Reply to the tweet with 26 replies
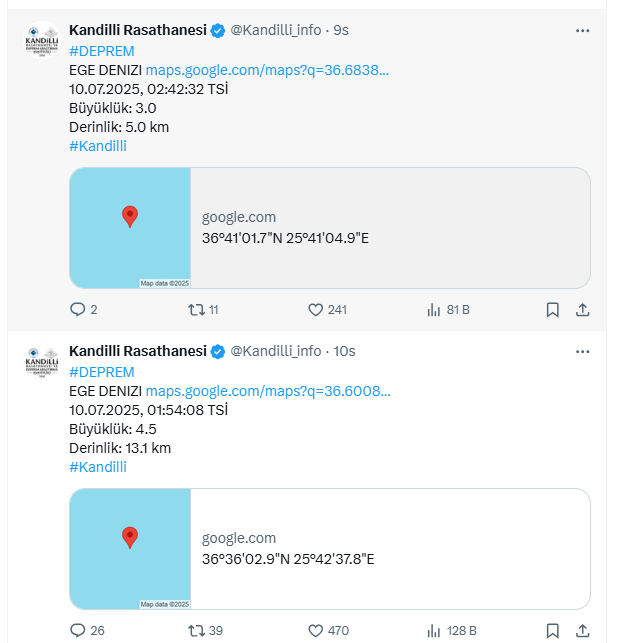 [x=79, y=631]
